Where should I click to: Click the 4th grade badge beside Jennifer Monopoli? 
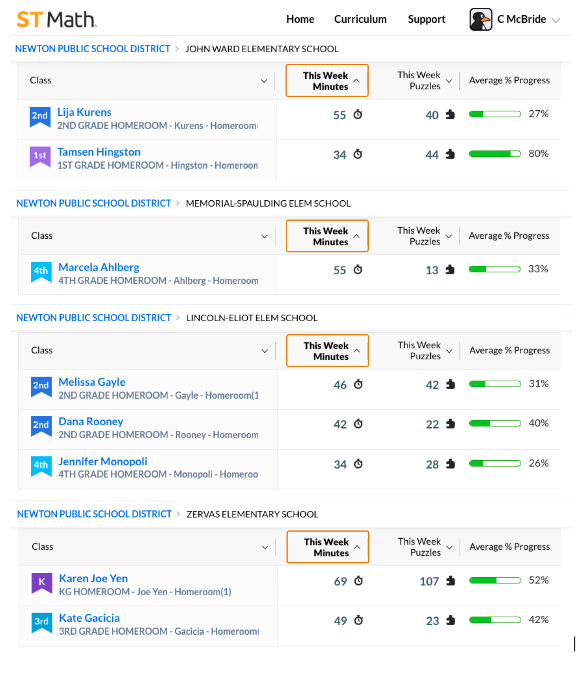(41, 466)
